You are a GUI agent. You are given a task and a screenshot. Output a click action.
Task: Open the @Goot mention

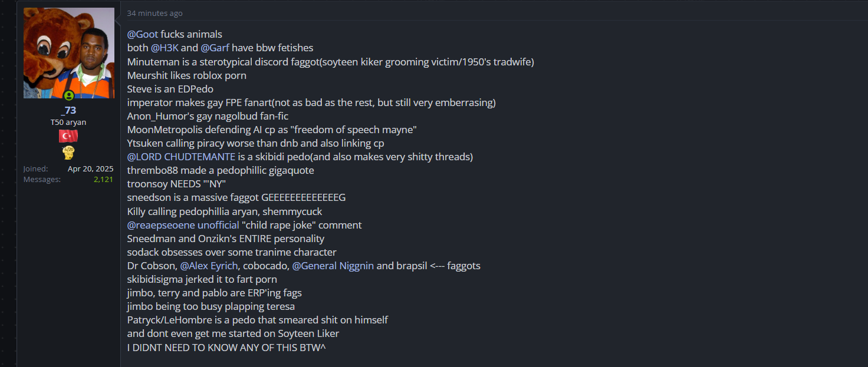143,34
